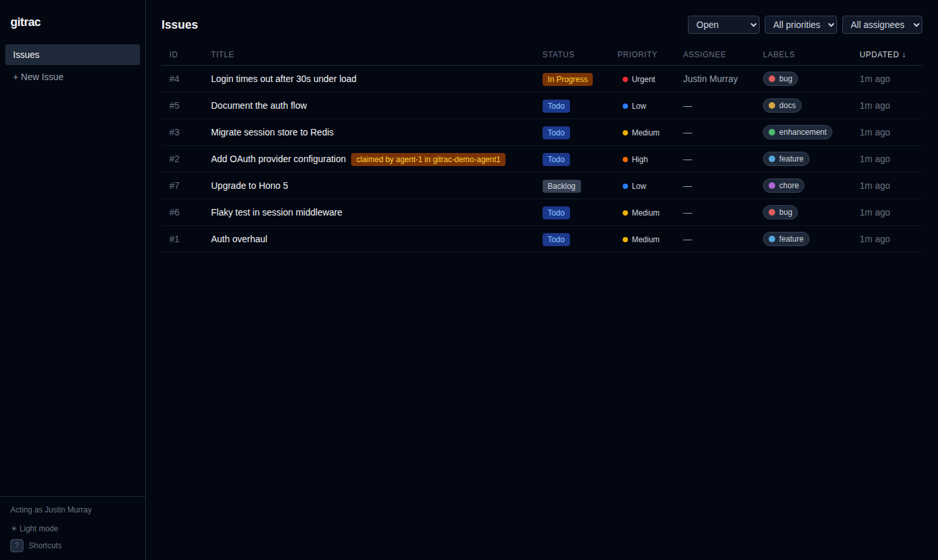Screen dimensions: 938x560
Task: Click the docs label chip
Action: [782, 105]
